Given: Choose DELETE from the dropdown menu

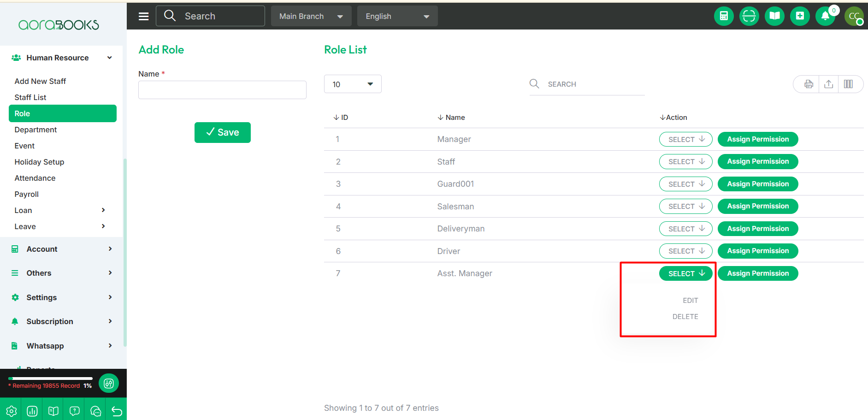Looking at the screenshot, I should pos(685,316).
